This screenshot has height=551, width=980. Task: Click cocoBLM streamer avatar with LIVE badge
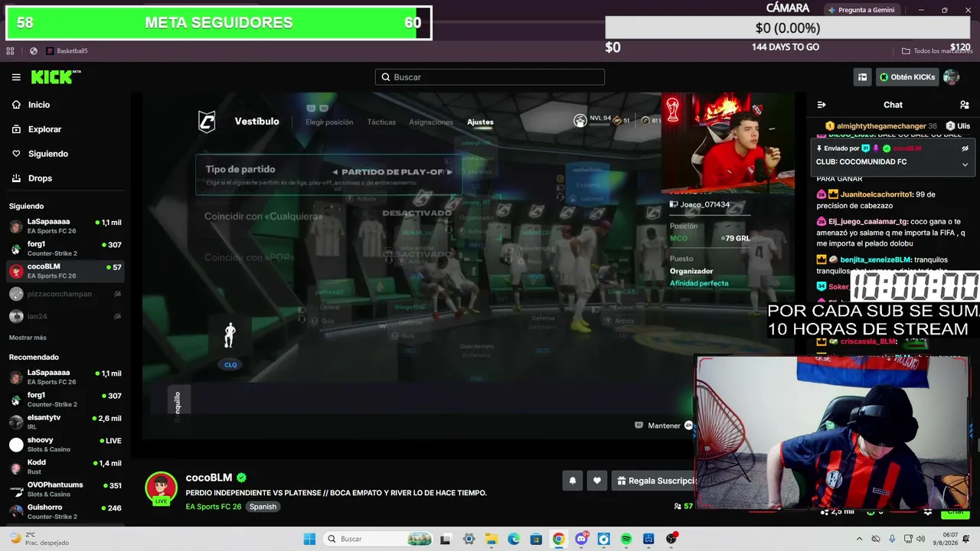coord(161,488)
